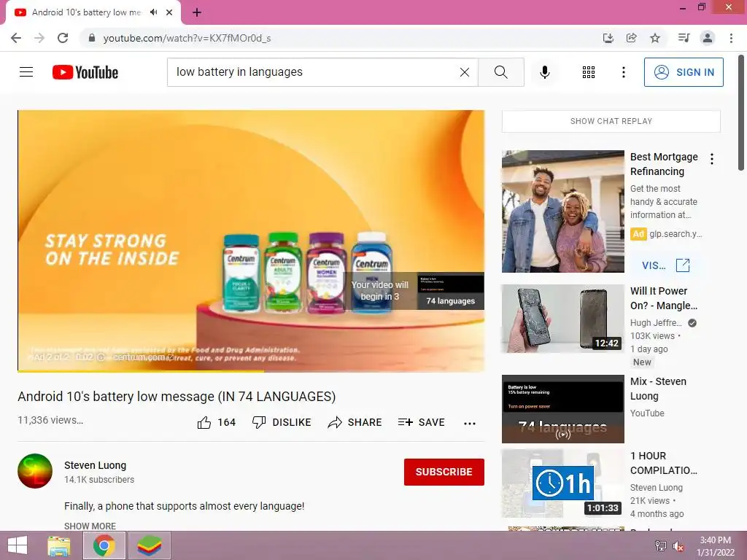Open a new browser tab

tap(197, 13)
